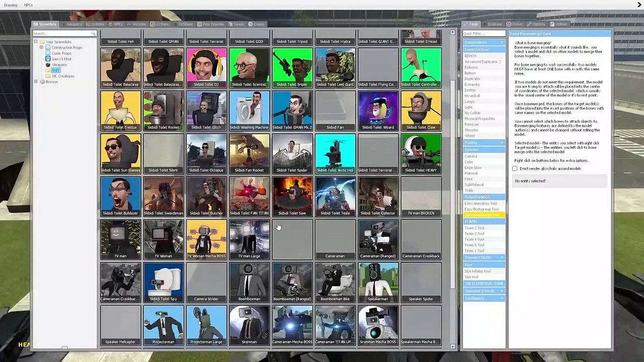Enable Don't render glow/halo around models
This screenshot has width=644, height=362.
[x=515, y=168]
